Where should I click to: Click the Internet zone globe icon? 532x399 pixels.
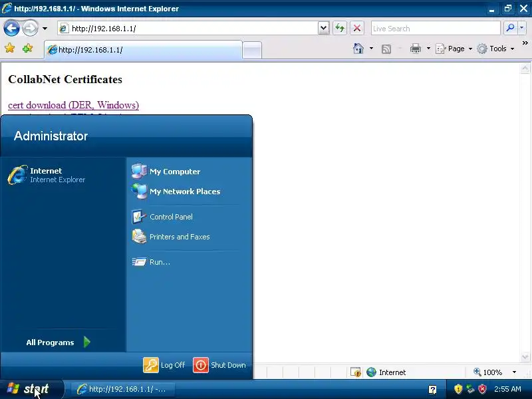click(371, 372)
